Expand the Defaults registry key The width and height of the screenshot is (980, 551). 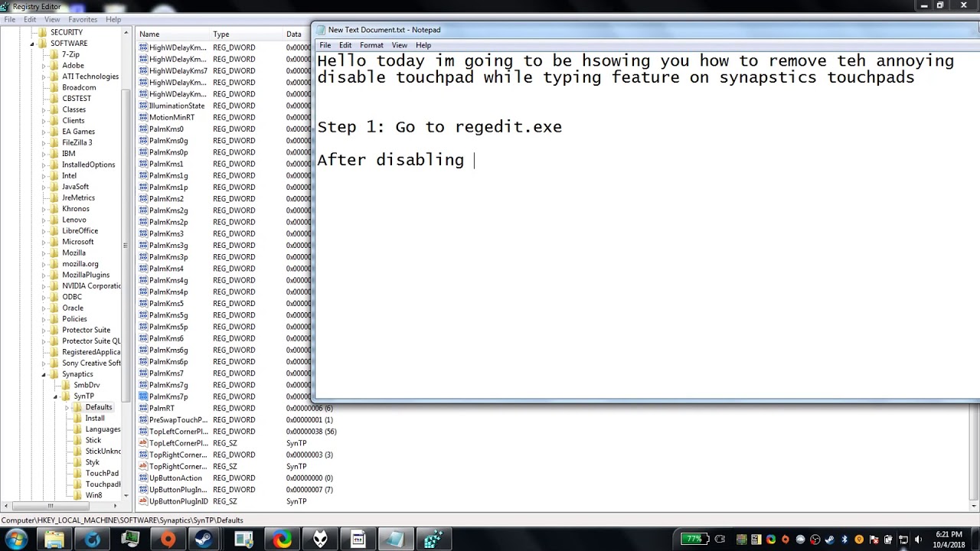pos(67,407)
